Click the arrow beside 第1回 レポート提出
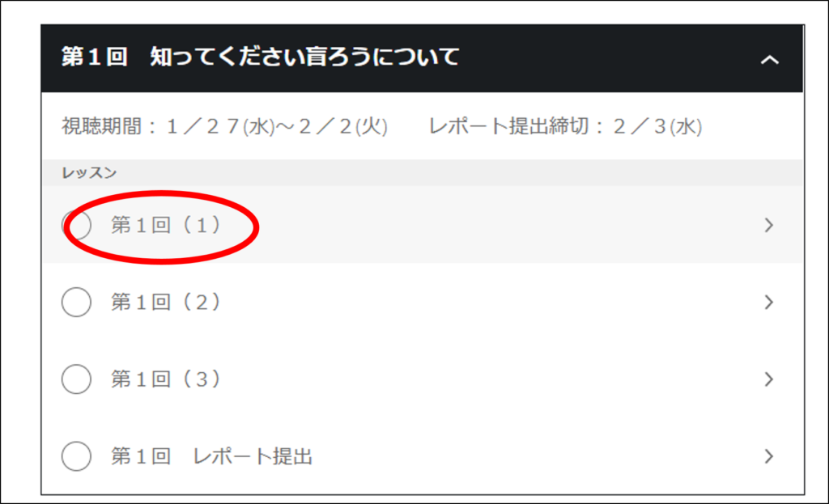Image resolution: width=829 pixels, height=504 pixels. click(769, 456)
